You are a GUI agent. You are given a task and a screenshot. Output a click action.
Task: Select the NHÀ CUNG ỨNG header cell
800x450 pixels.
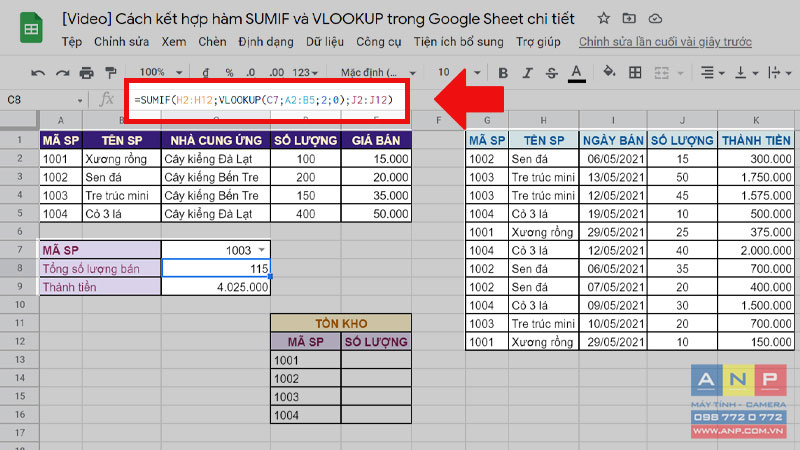click(x=216, y=140)
